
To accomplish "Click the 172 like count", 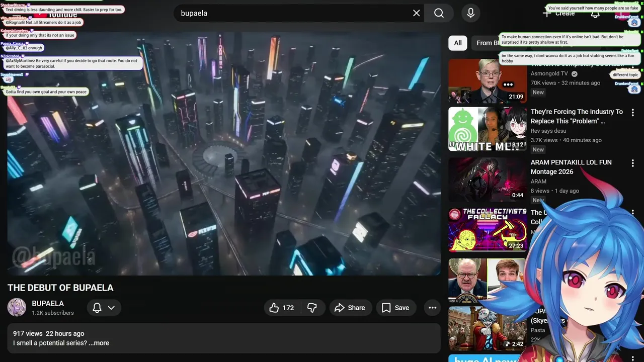I will pyautogui.click(x=288, y=308).
